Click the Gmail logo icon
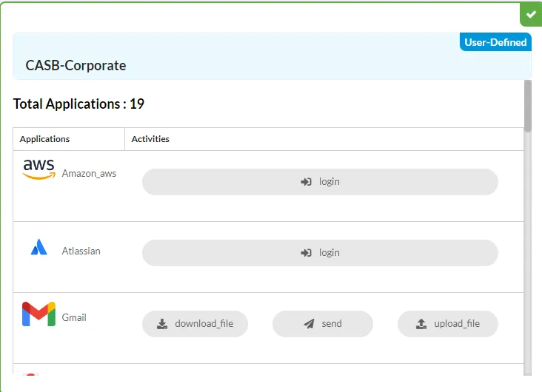 (x=39, y=314)
